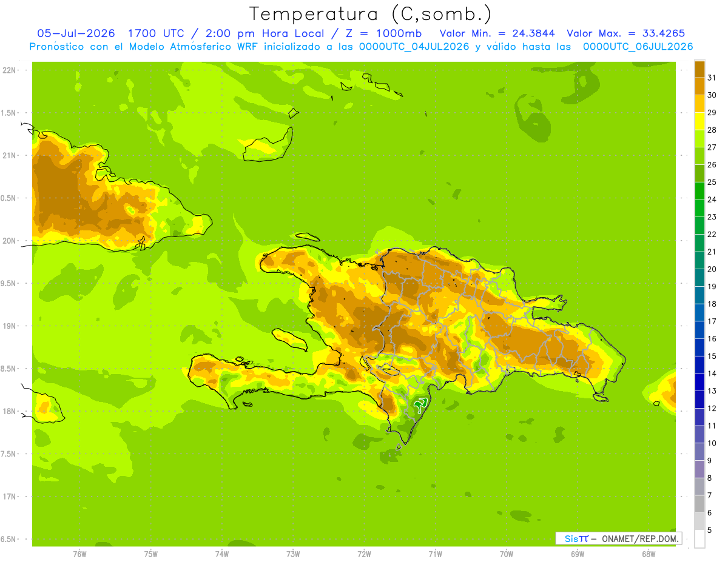Click color scale value "6"
The image size is (728, 562).
709,513
